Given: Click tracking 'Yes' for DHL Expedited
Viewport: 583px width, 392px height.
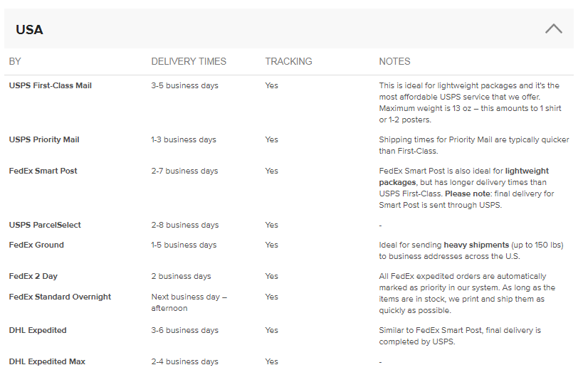Looking at the screenshot, I should click(x=271, y=330).
